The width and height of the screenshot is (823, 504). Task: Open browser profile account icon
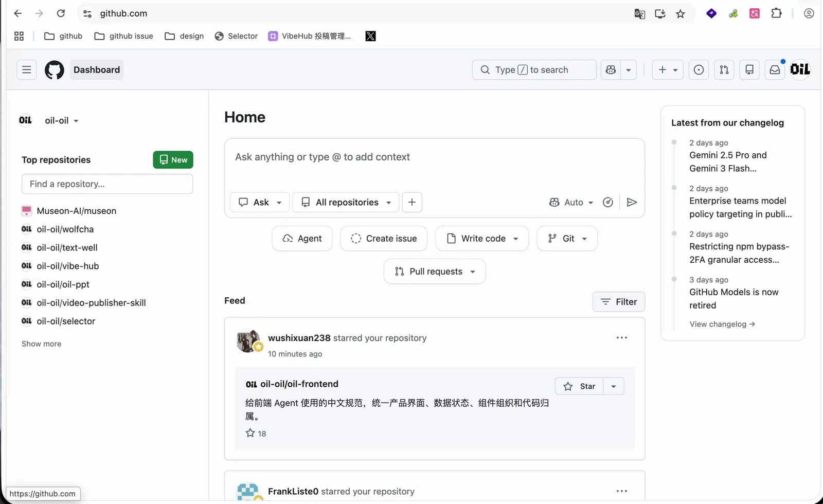tap(809, 13)
